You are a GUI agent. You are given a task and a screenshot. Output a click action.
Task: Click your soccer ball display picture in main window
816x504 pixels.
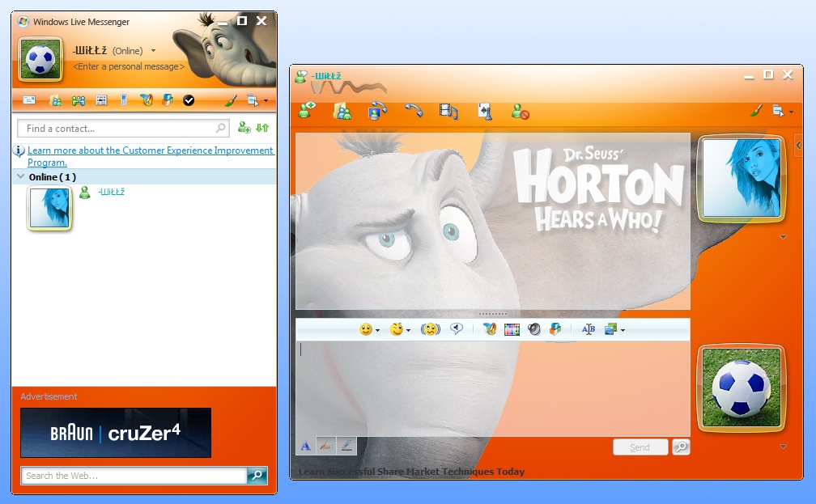[x=40, y=59]
